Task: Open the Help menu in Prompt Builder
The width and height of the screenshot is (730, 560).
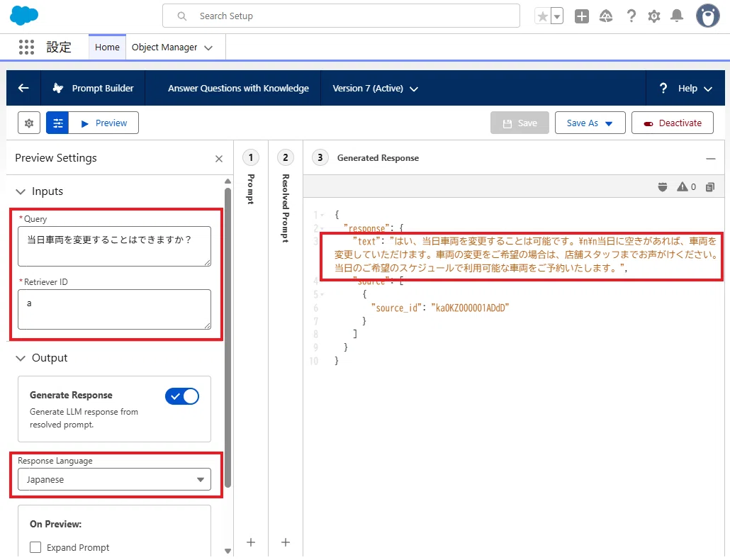Action: tap(686, 88)
